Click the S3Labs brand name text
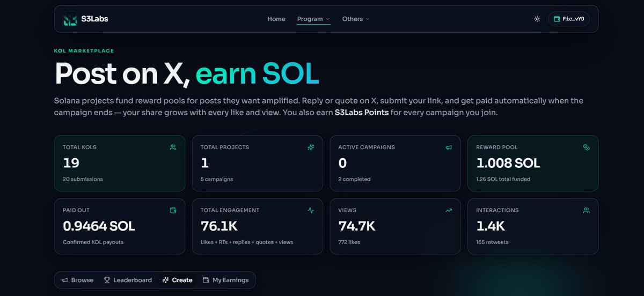This screenshot has height=296, width=644. click(x=95, y=19)
